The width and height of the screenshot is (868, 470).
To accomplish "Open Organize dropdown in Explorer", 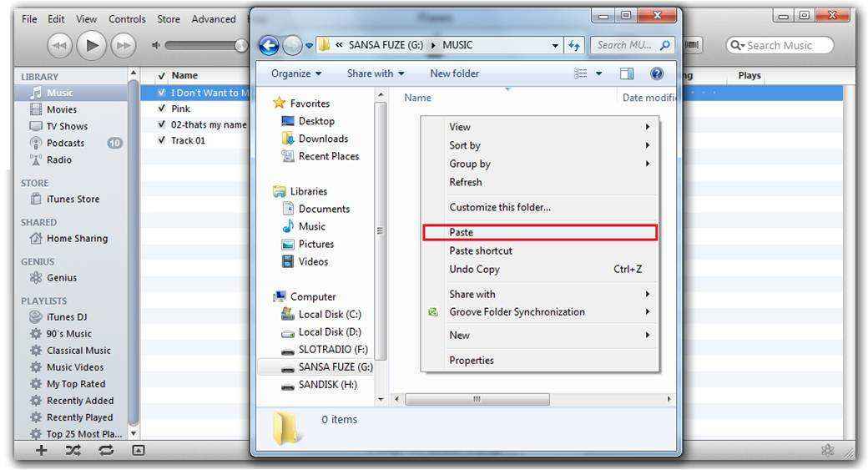I will 296,73.
